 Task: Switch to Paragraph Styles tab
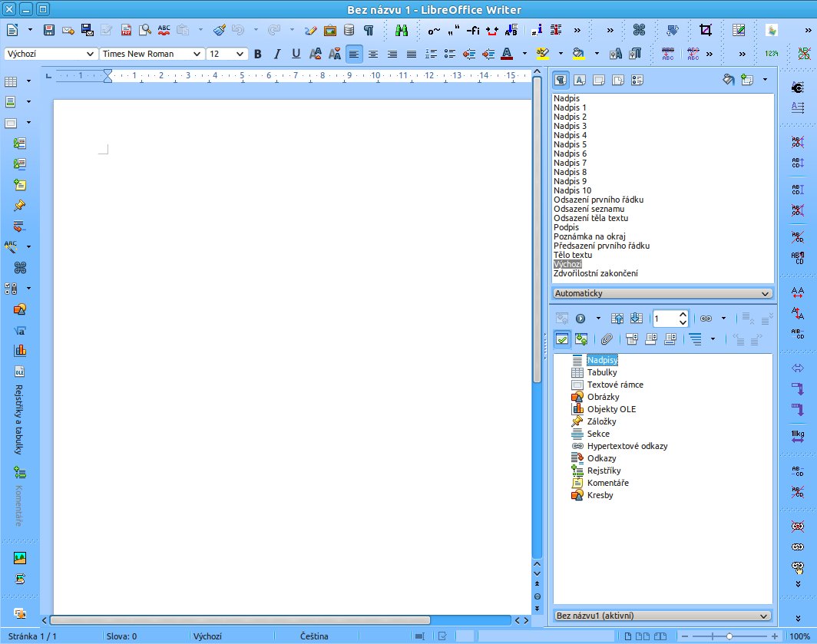(561, 80)
